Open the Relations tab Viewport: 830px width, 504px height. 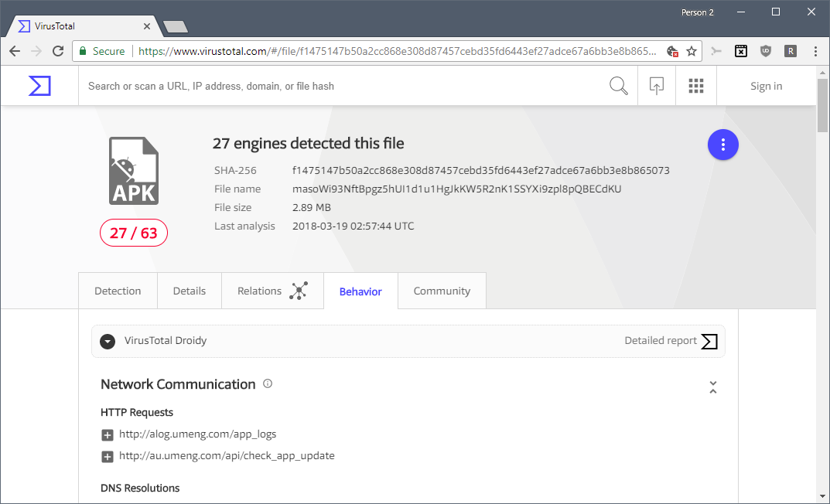(x=272, y=291)
